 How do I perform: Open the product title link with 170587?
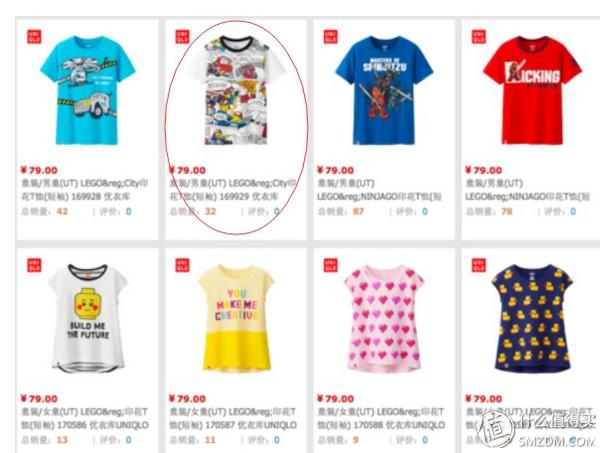click(233, 419)
